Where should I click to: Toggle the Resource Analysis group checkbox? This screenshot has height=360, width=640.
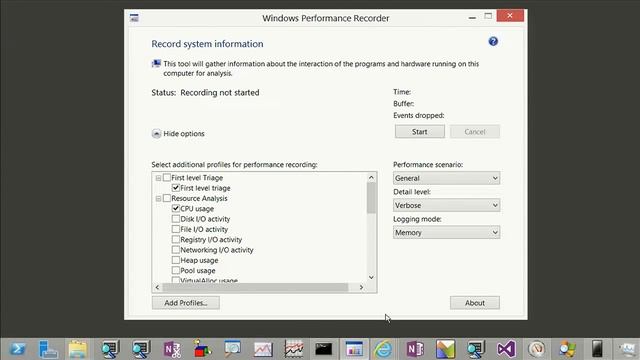(167, 198)
